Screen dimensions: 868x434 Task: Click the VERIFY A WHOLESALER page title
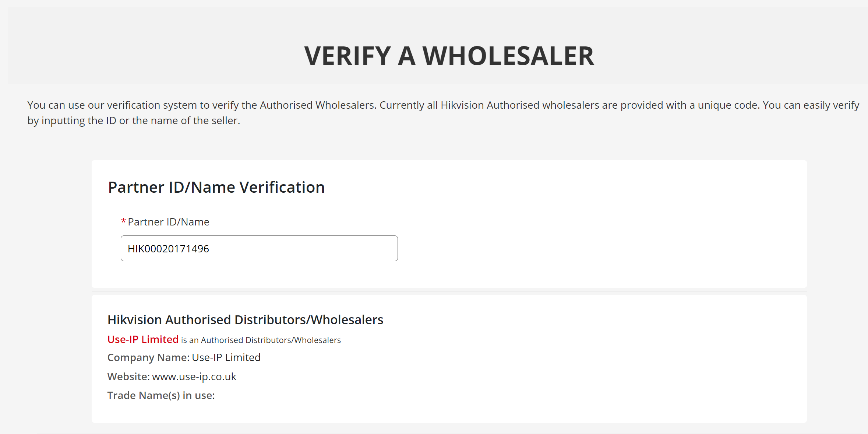[x=449, y=56]
